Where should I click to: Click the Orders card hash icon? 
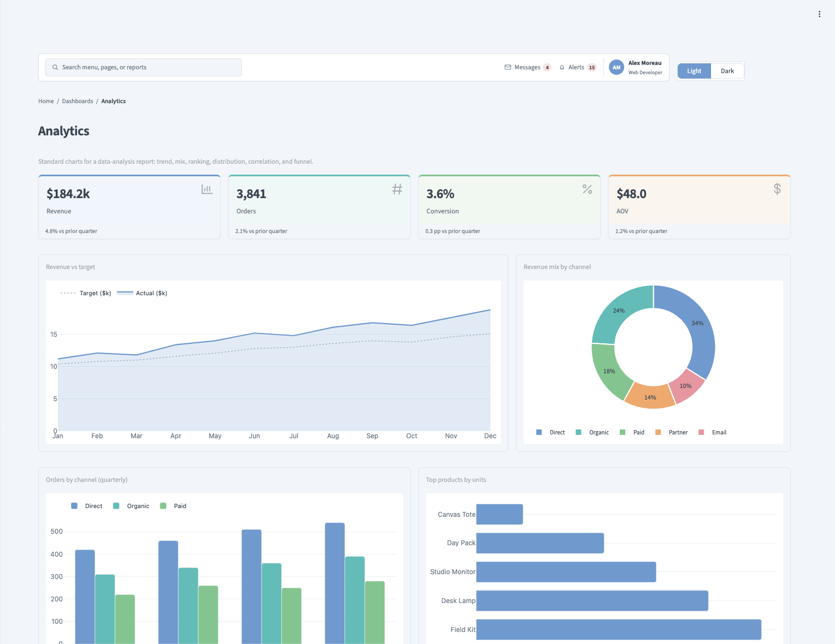[x=397, y=189]
